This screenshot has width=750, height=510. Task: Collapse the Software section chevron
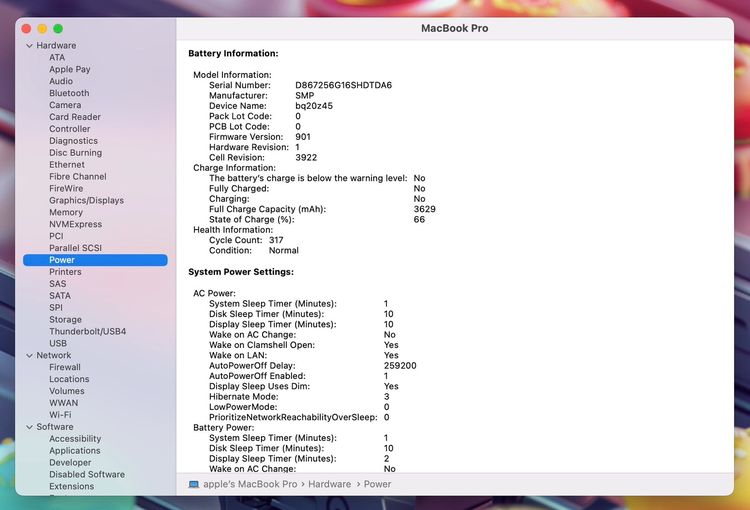pyautogui.click(x=30, y=427)
